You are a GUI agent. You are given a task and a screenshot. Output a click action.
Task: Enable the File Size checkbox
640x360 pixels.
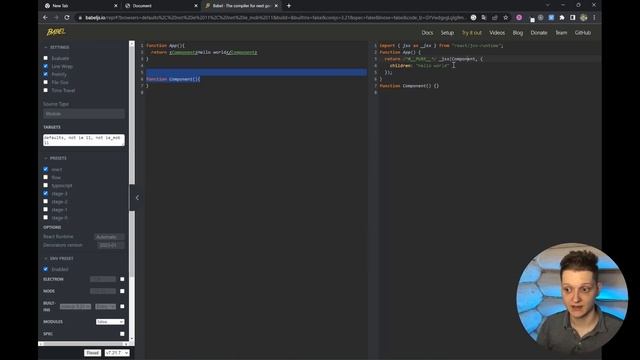pos(45,82)
